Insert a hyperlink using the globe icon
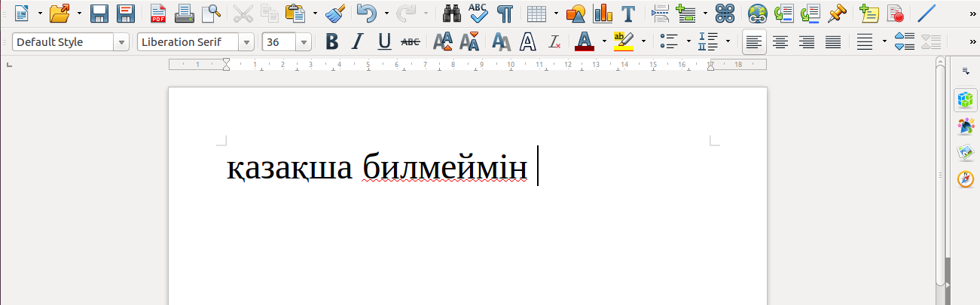The height and width of the screenshot is (305, 980). point(757,13)
